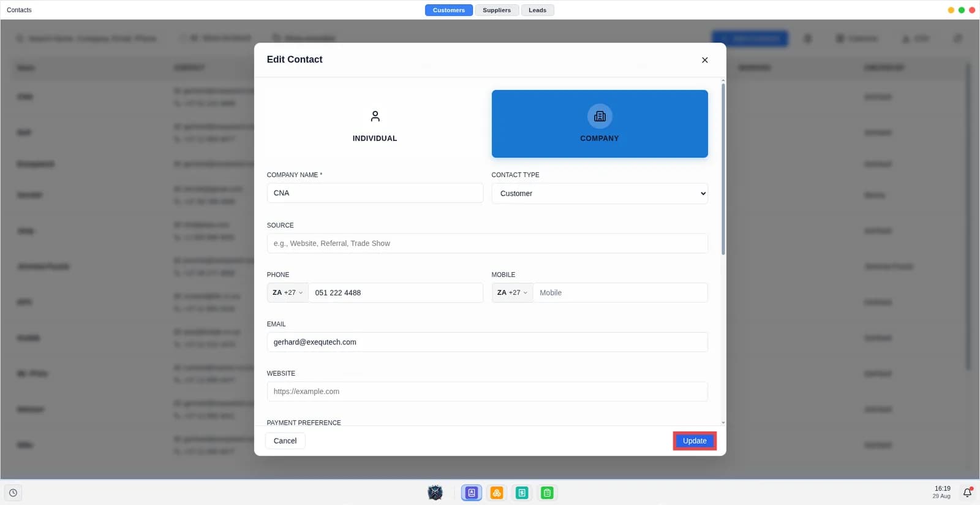This screenshot has height=505, width=980.
Task: Click the Company building icon
Action: tap(600, 116)
